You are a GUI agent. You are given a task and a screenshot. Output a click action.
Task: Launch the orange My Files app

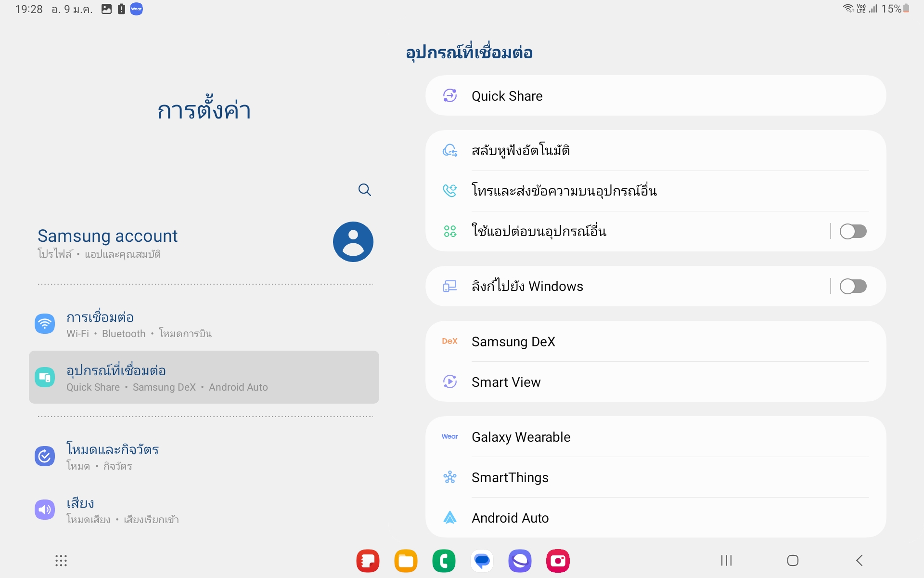pos(406,561)
